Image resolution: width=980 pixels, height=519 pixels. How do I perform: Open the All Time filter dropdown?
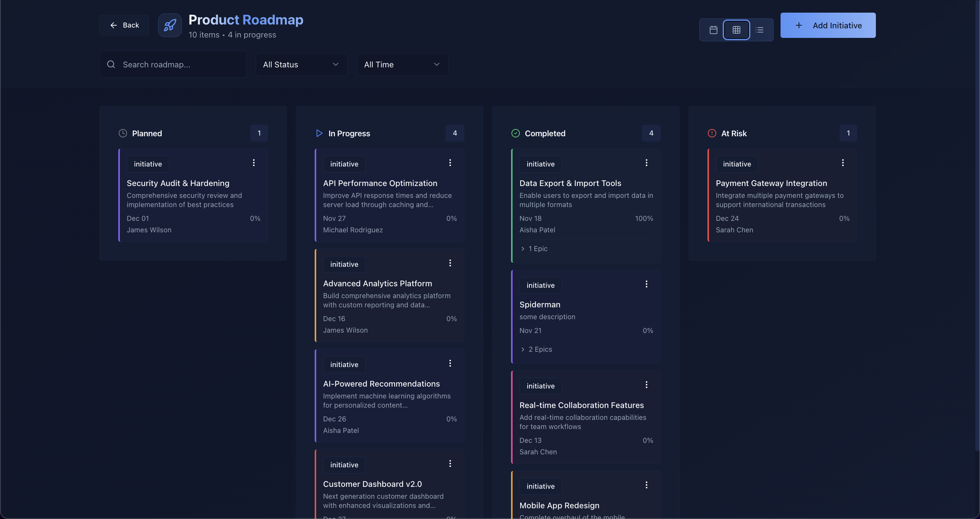pos(402,64)
